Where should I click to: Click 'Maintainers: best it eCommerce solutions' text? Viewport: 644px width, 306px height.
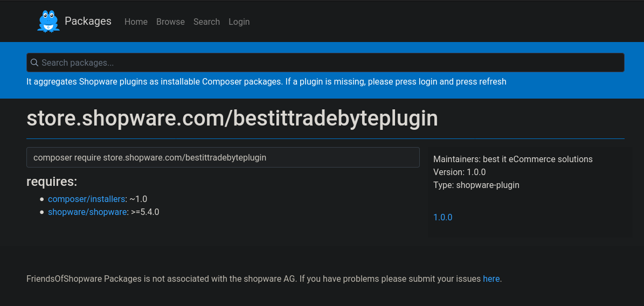coord(513,159)
